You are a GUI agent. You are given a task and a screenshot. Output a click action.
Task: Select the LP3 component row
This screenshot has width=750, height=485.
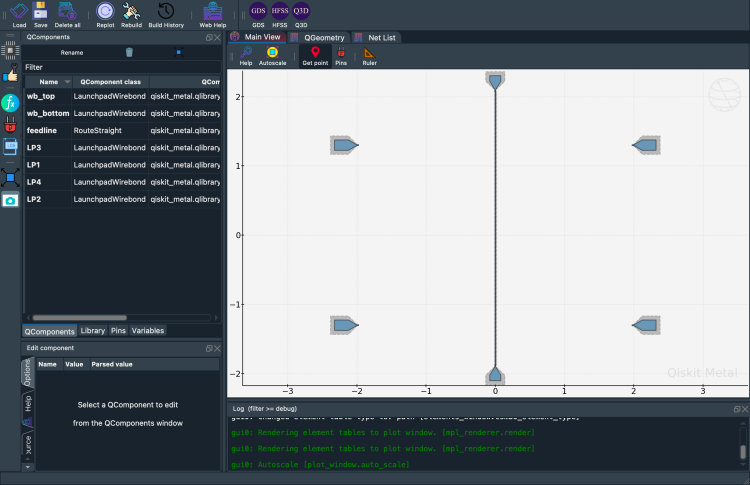(x=122, y=148)
